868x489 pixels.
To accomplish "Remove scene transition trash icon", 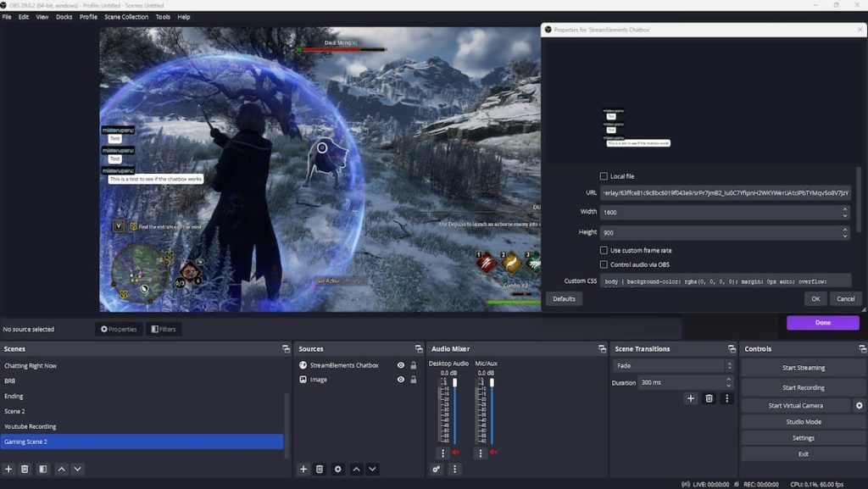I will (x=709, y=398).
